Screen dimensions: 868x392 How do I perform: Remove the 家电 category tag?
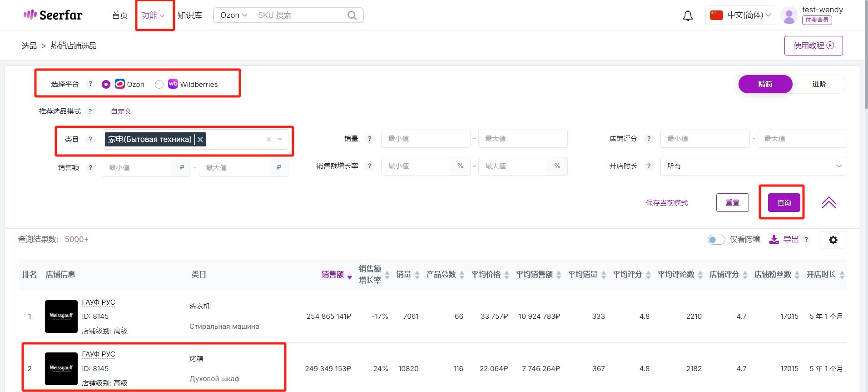coord(200,140)
